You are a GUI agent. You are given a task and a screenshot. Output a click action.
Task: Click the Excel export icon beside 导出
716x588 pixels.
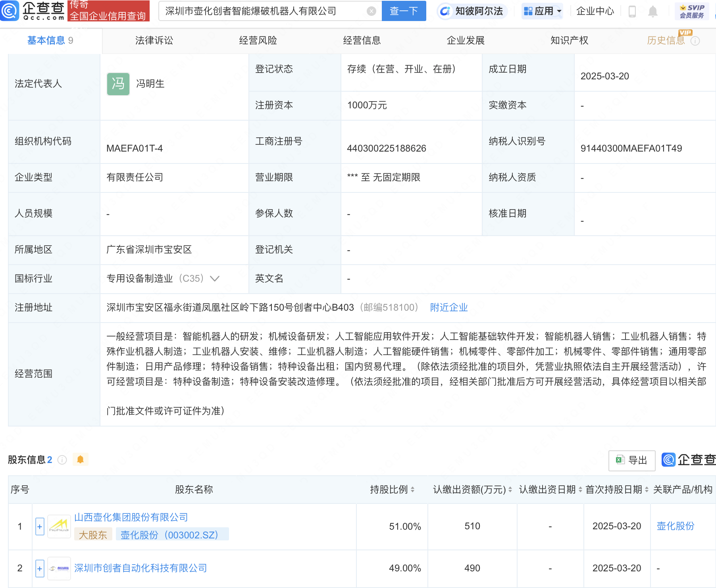click(x=620, y=461)
